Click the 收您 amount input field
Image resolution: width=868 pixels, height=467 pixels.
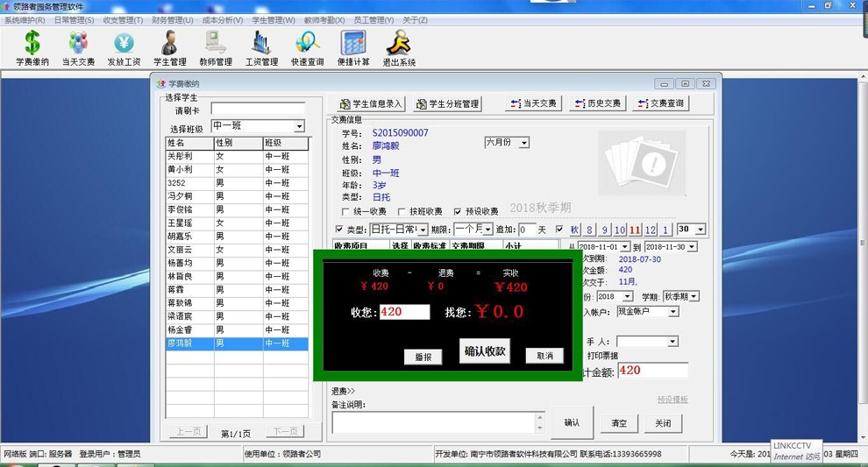tap(404, 312)
